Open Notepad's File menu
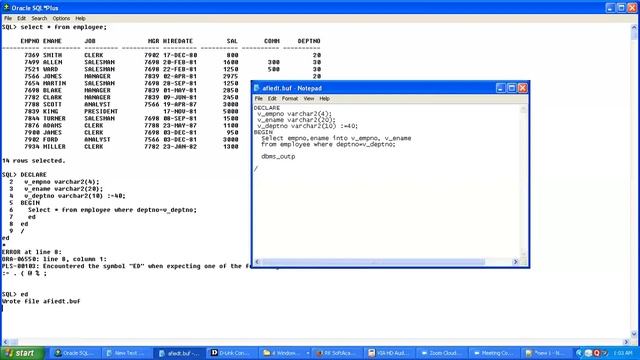Image resolution: width=640 pixels, height=360 pixels. click(259, 99)
